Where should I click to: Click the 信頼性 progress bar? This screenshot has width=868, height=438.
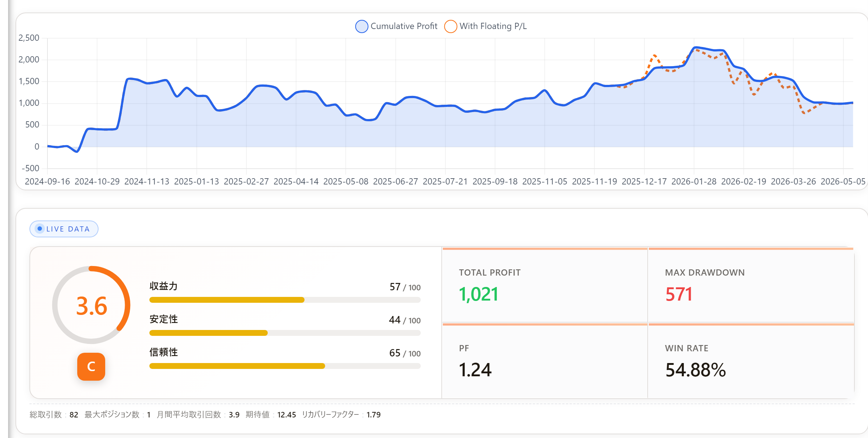point(285,366)
